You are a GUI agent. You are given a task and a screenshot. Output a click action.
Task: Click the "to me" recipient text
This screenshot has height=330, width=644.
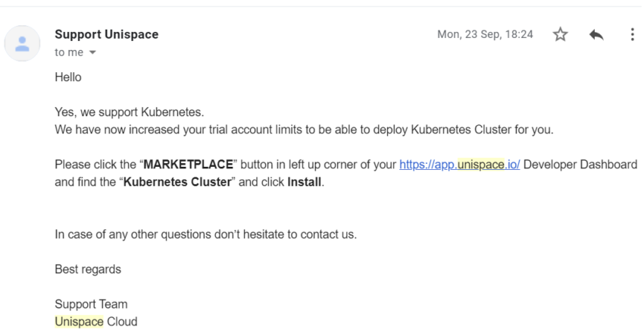[69, 52]
